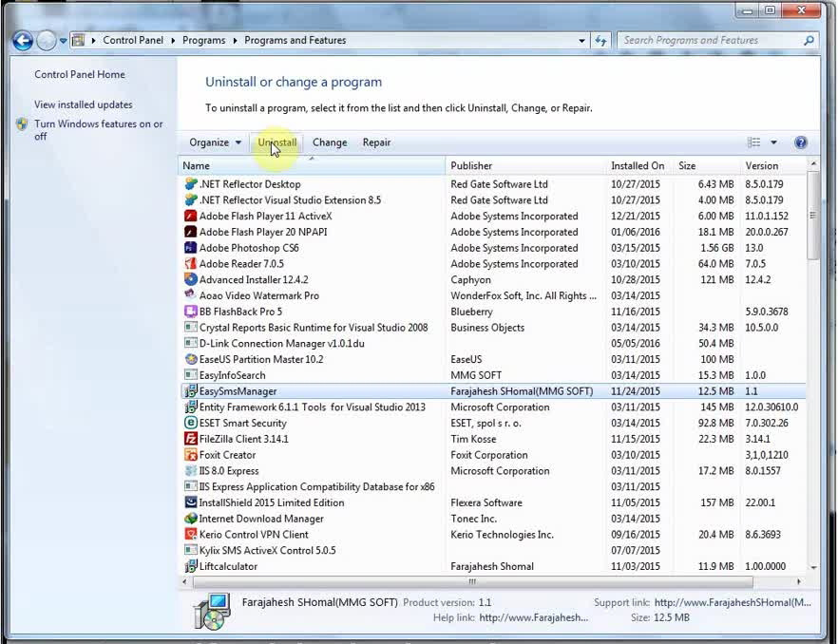The height and width of the screenshot is (644, 838).
Task: Click the Repair toolbar button
Action: click(377, 142)
